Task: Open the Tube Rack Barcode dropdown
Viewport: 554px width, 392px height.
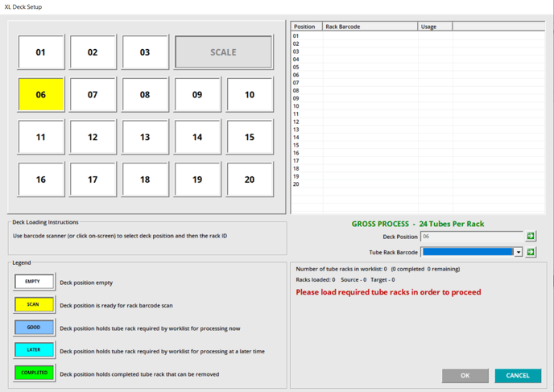Action: coord(518,252)
